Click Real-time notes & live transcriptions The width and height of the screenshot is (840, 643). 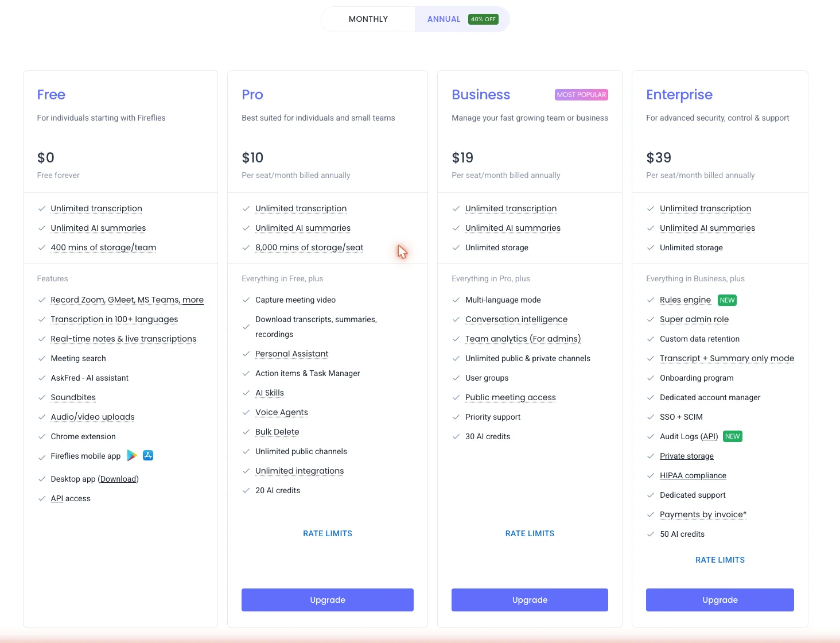pos(123,339)
